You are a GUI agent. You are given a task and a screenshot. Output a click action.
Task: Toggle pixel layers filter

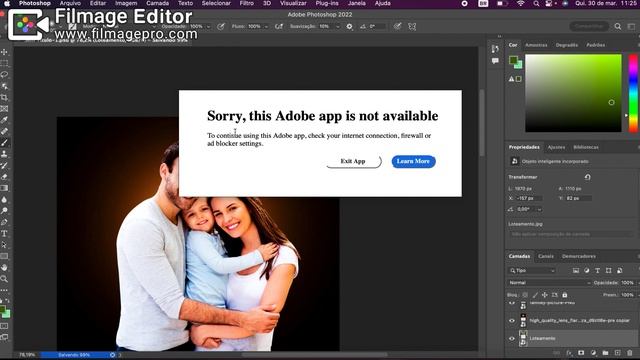coord(576,271)
